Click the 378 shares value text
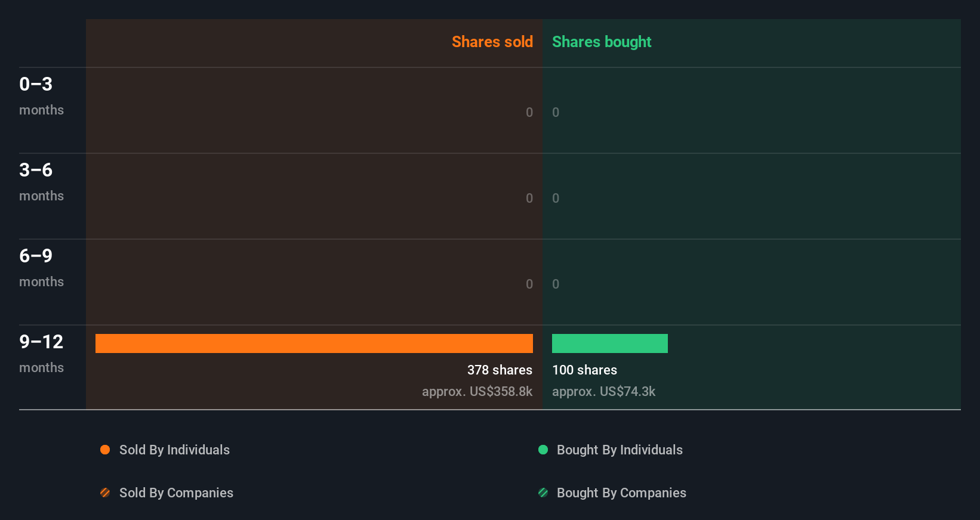Viewport: 980px width, 520px height. 500,370
